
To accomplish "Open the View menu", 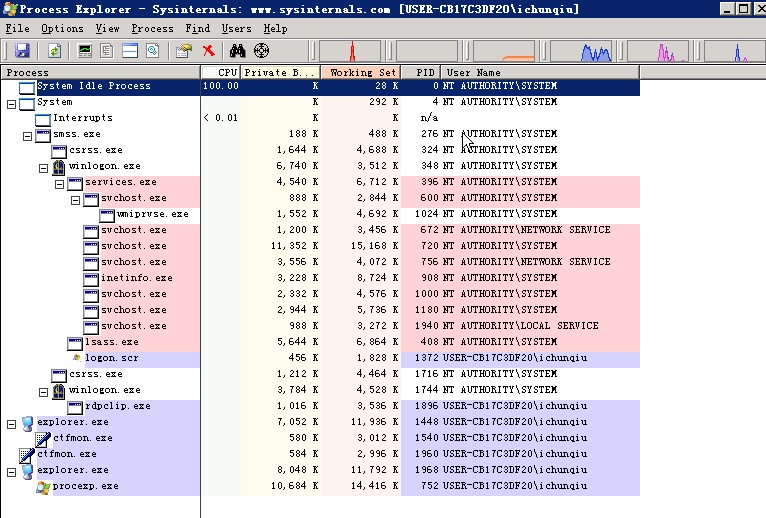I will coord(107,28).
